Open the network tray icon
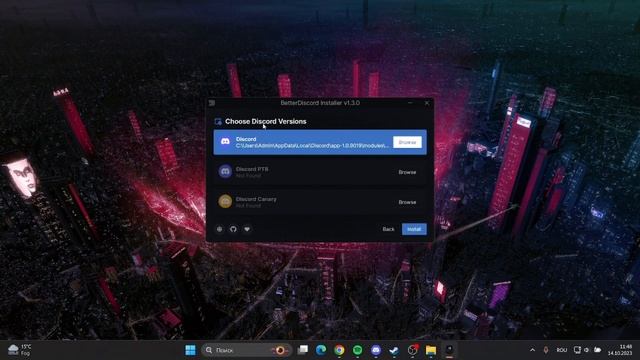 tap(577, 350)
